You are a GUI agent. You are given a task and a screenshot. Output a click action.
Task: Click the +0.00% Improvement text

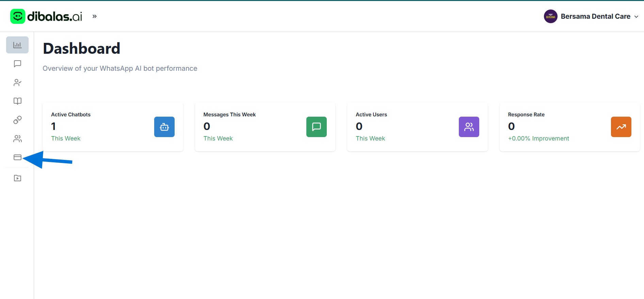coord(538,138)
